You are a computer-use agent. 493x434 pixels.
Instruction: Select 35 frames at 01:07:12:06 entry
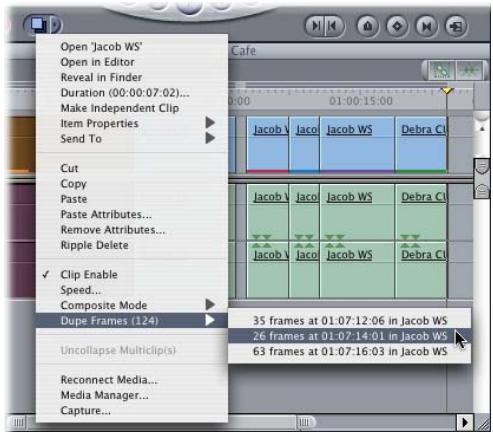pyautogui.click(x=349, y=320)
